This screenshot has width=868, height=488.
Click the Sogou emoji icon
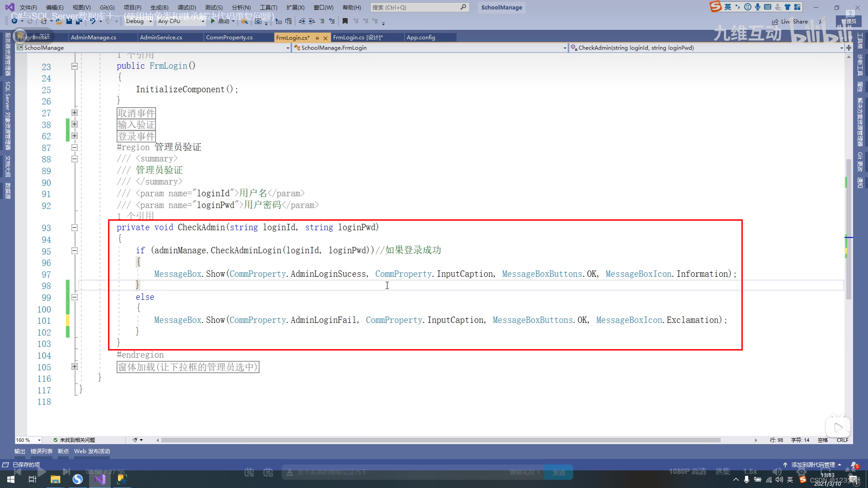point(748,7)
